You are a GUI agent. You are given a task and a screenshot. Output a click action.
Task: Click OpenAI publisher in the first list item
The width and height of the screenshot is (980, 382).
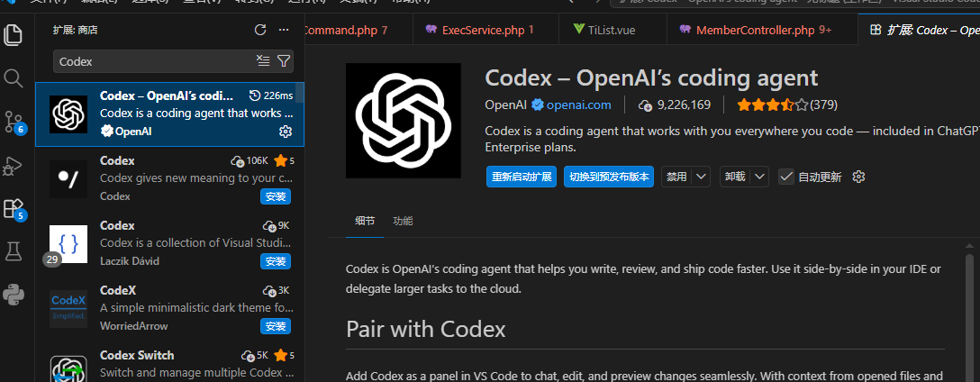tap(125, 132)
